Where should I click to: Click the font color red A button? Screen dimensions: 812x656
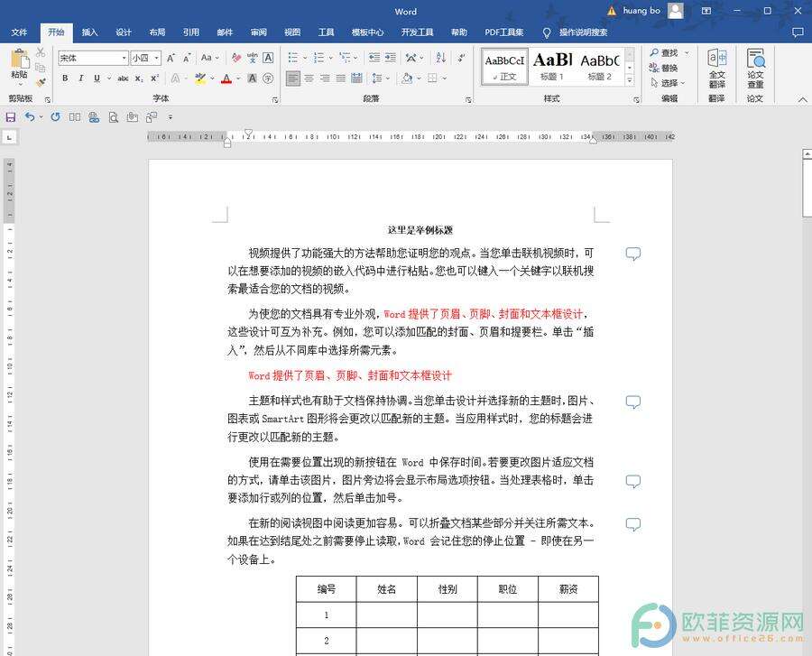coord(226,79)
